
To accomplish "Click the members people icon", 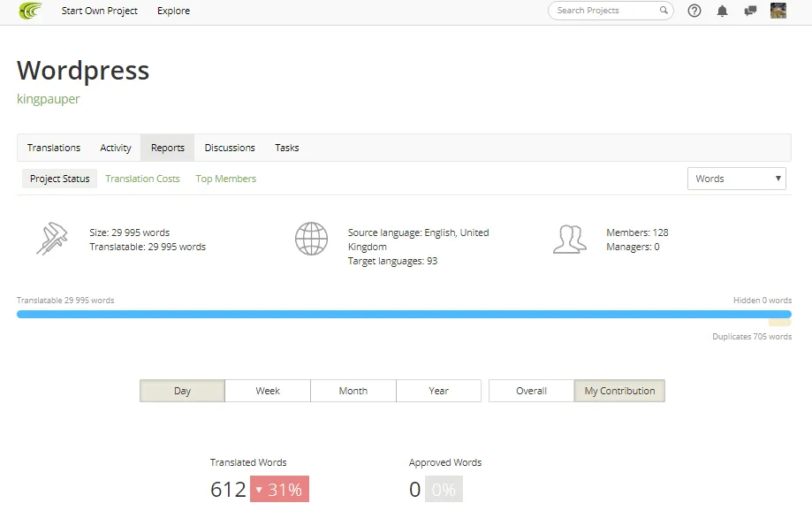I will point(570,239).
